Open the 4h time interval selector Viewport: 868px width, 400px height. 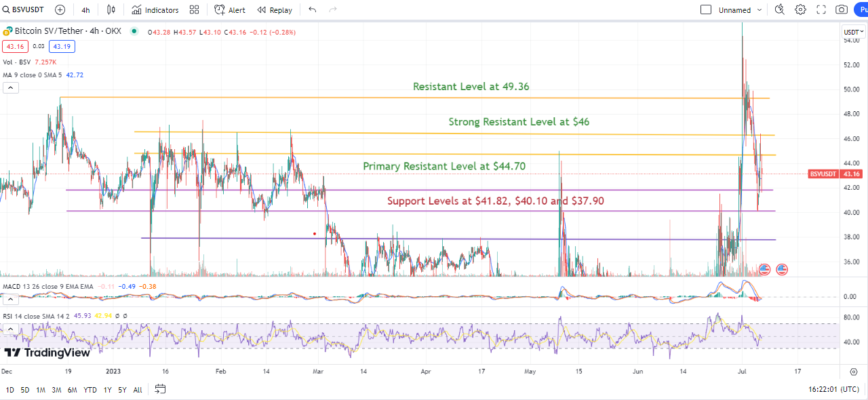(x=85, y=10)
